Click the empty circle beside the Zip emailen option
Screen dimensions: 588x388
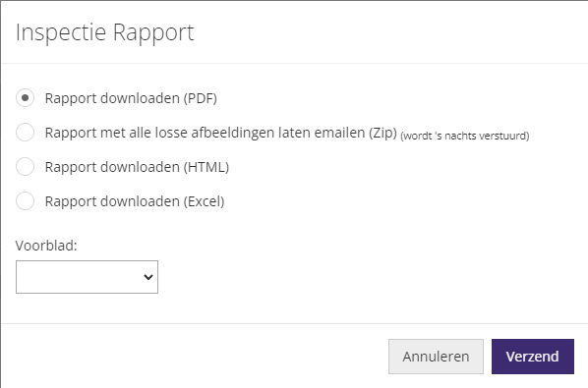26,133
